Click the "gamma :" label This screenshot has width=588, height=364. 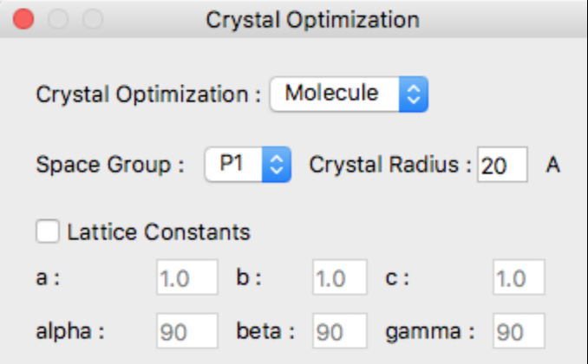click(431, 330)
